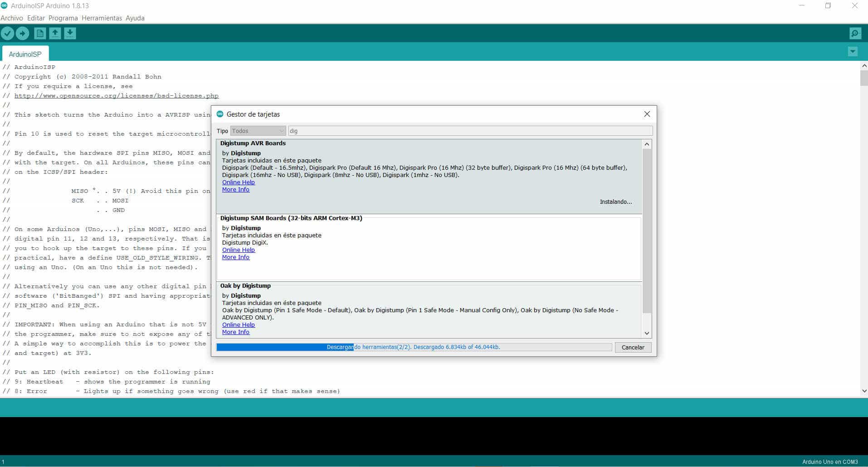Close the Gestor de tarjetas dialog

tap(647, 114)
